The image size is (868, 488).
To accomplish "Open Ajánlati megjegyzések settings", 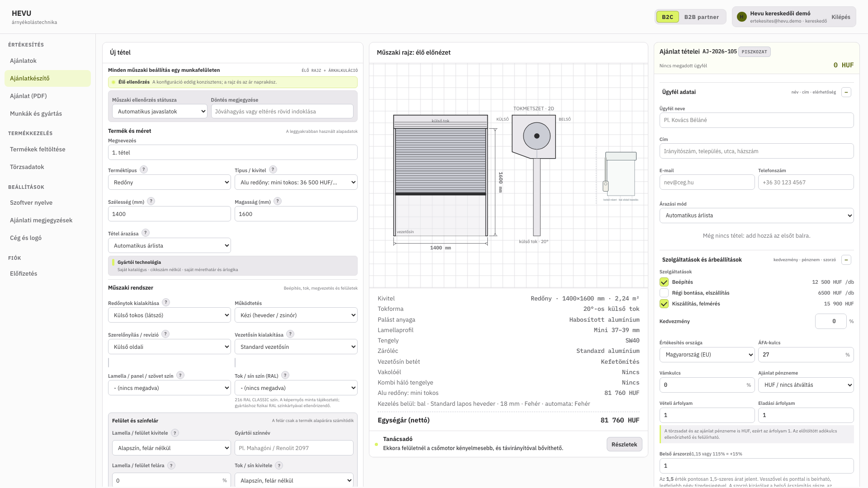I will pos(47,220).
